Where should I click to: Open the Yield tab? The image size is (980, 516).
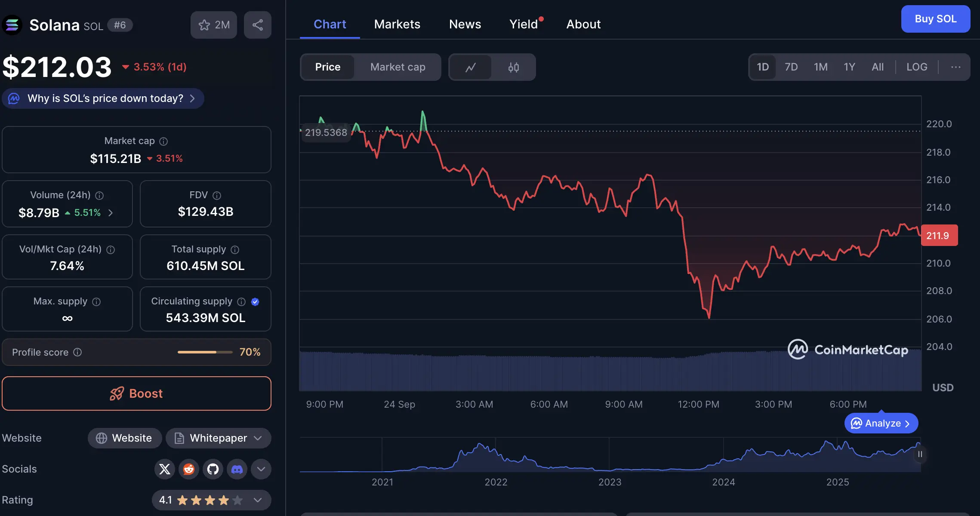[524, 24]
